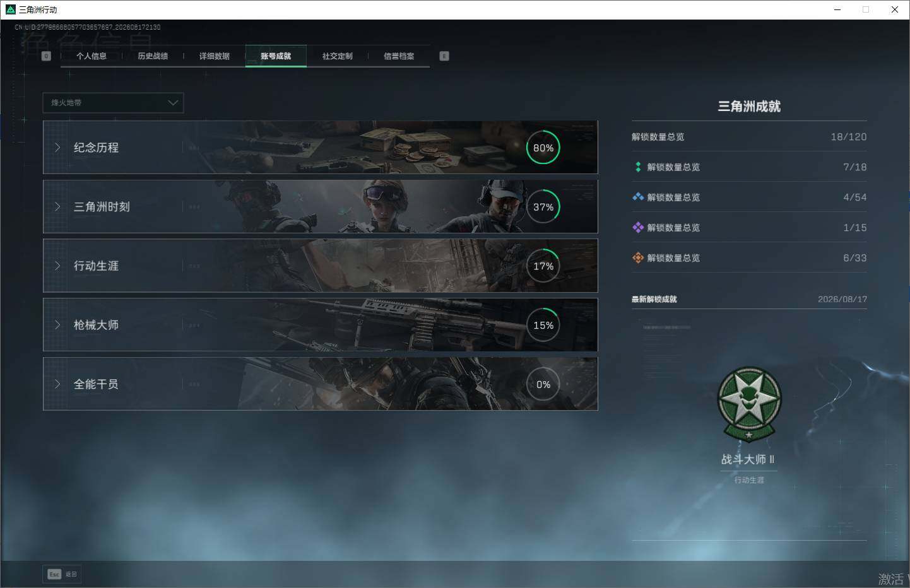This screenshot has height=588, width=910.
Task: Click the 37% progress ring of 三角洲时刻
Action: (543, 207)
